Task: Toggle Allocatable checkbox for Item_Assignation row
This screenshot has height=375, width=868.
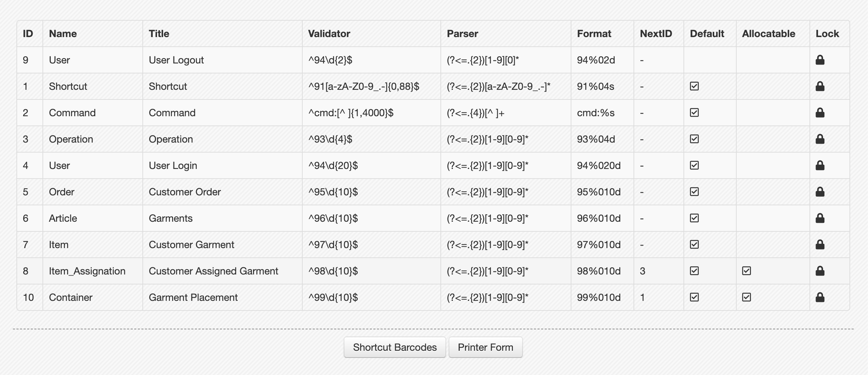Action: 746,271
